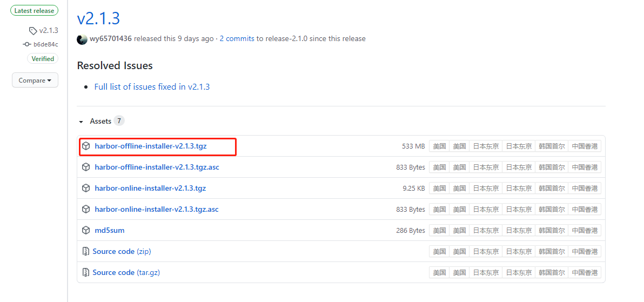Click 中国香港 mirror in the md5sum row
This screenshot has width=644, height=302.
(x=585, y=230)
